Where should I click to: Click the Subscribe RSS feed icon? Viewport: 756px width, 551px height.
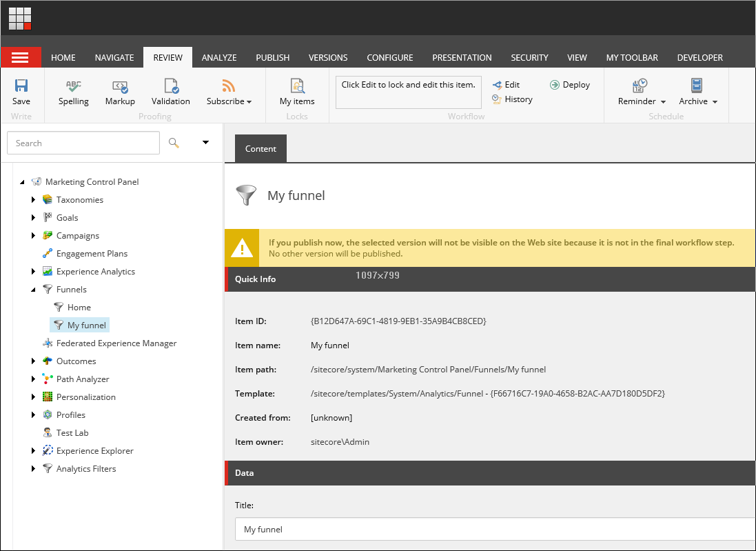pos(229,86)
